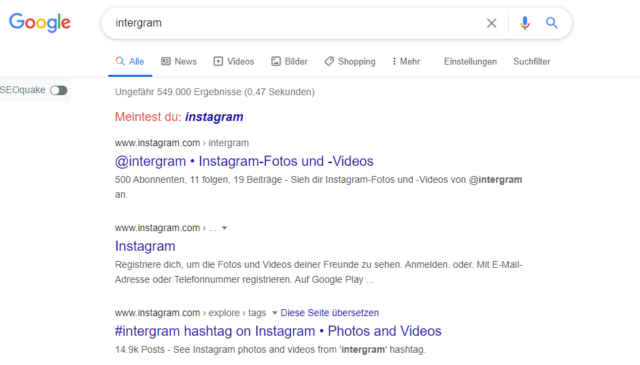
Task: Open the Instagram result title
Action: point(145,246)
